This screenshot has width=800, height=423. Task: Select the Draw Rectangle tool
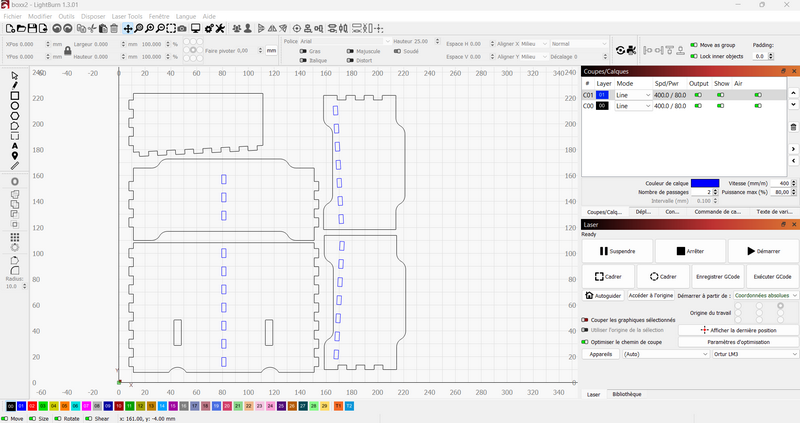[14, 95]
